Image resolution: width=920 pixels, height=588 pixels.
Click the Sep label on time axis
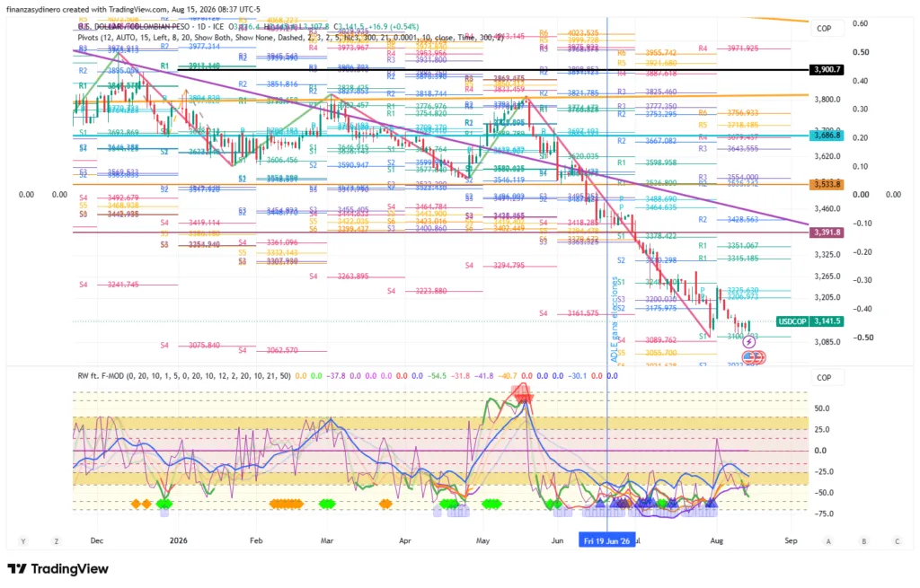pyautogui.click(x=791, y=540)
